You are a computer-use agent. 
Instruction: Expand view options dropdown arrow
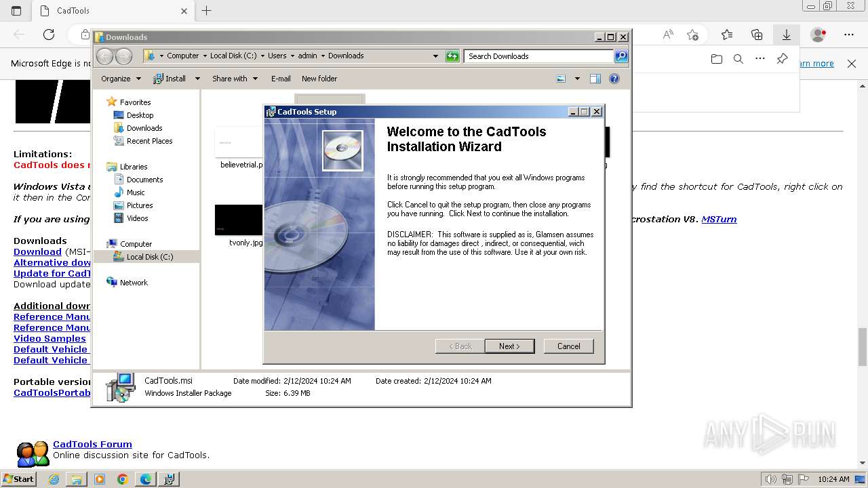[577, 79]
